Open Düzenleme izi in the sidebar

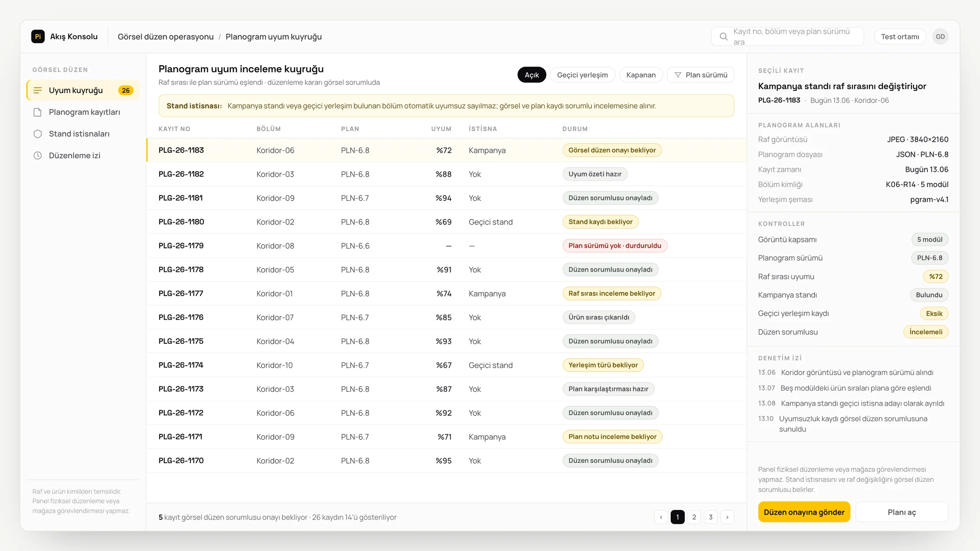pos(83,156)
